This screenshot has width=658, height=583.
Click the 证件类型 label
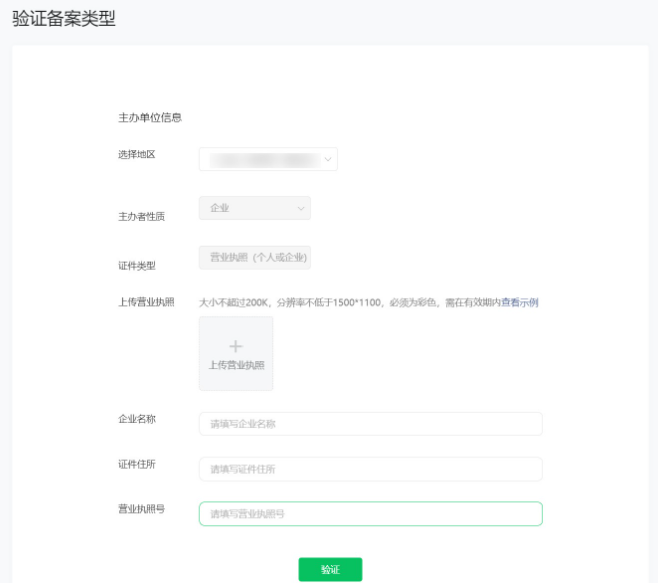[x=137, y=266]
